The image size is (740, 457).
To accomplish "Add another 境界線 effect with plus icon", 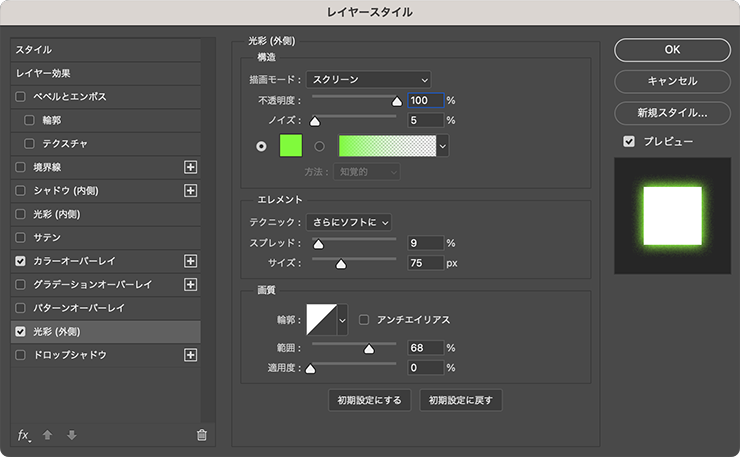I will 191,167.
